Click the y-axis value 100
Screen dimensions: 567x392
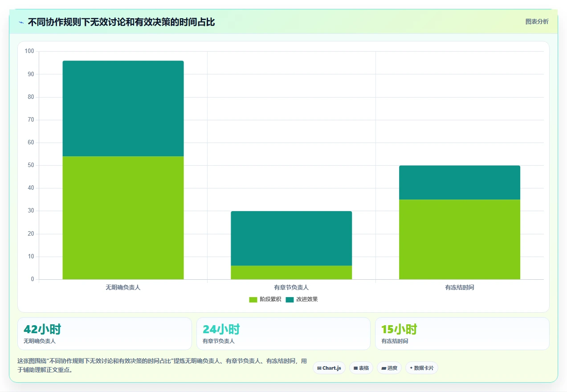tap(29, 51)
